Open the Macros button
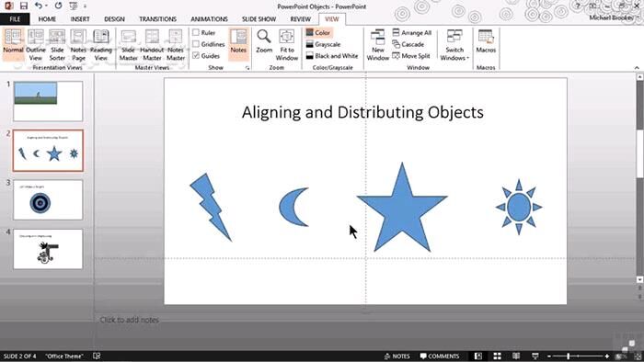Viewport: 644px width, 362px height. click(x=486, y=41)
